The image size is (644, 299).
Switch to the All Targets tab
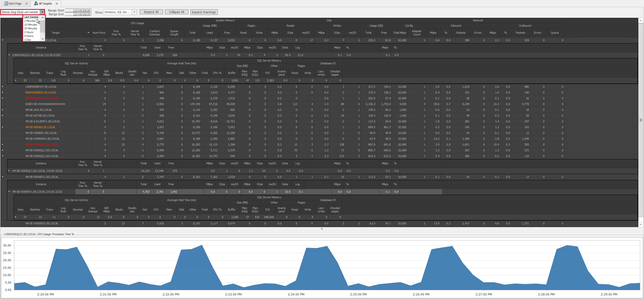click(x=45, y=3)
